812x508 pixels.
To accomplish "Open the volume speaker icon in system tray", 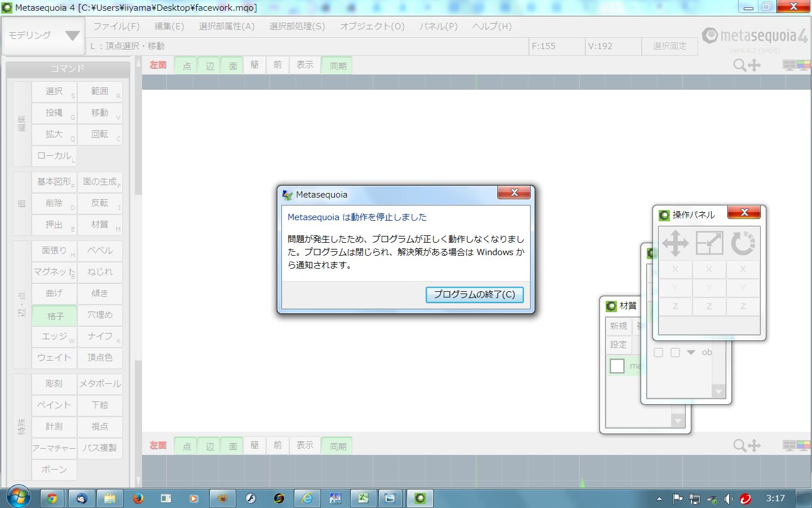I will click(729, 499).
